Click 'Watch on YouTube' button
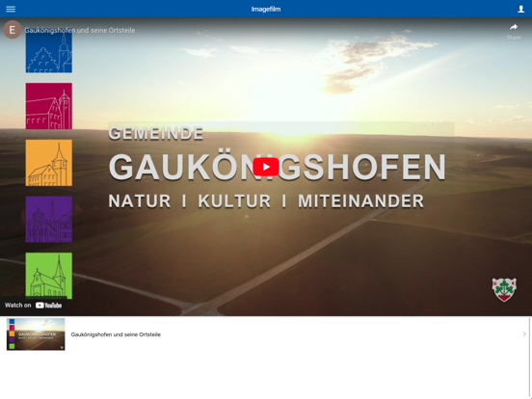This screenshot has height=399, width=532. pos(33,305)
